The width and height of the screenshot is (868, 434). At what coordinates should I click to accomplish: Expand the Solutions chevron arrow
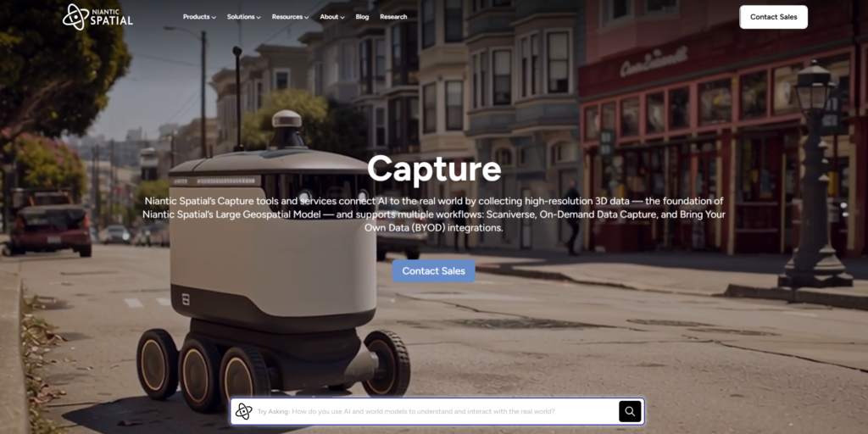pos(259,18)
